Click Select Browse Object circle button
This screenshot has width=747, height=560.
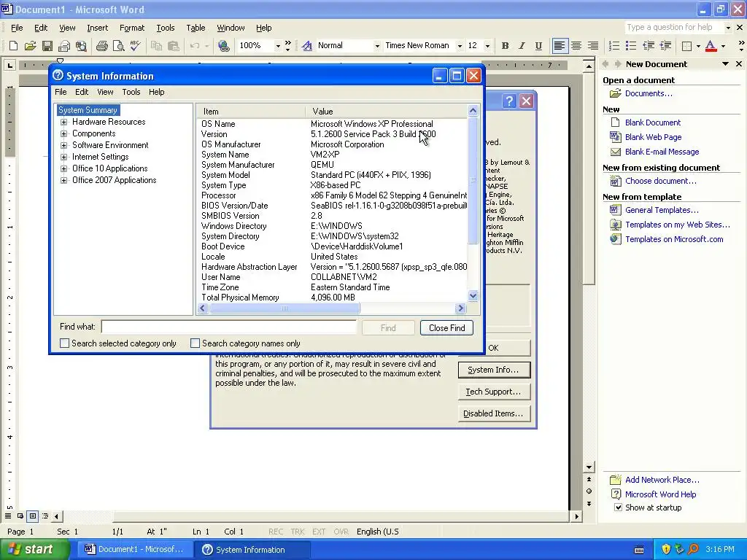589,491
